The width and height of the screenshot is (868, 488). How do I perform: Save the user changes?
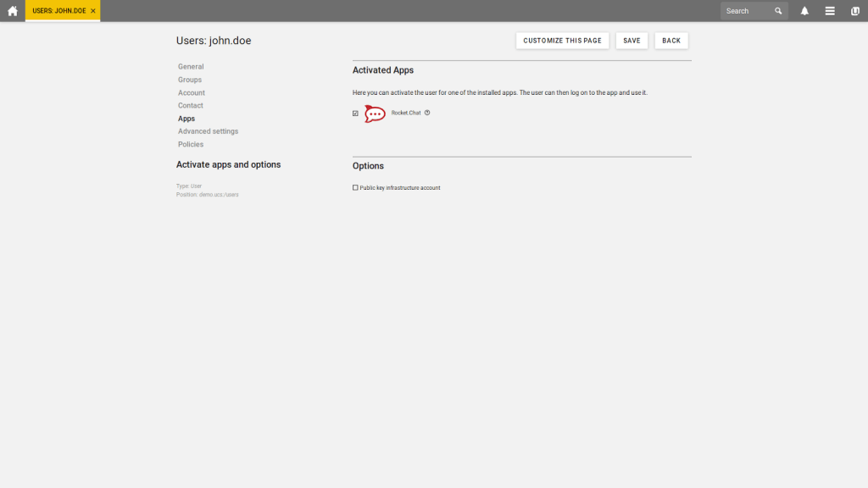click(632, 41)
